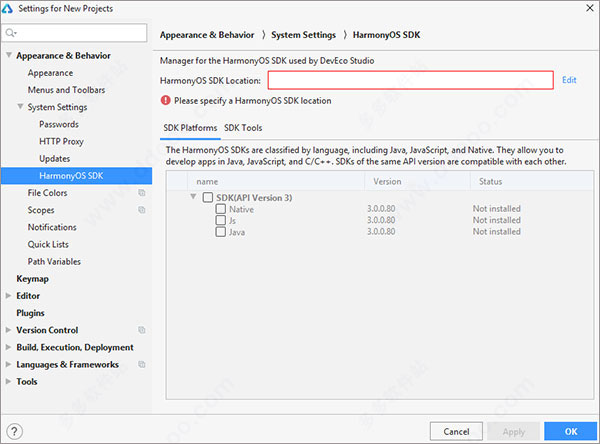Select Passwords in the settings tree

(x=59, y=124)
